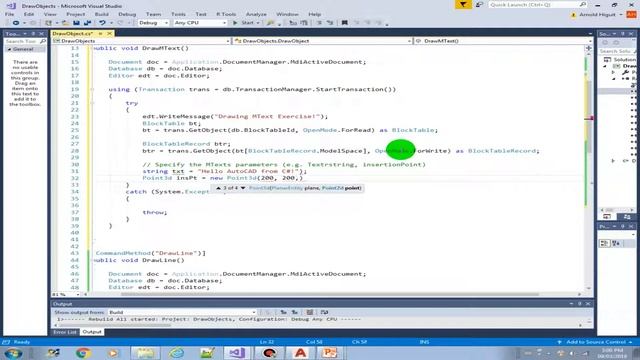Image resolution: width=640 pixels, height=360 pixels.
Task: Open the DrawObjects project navigation dropdown
Action: [141, 41]
